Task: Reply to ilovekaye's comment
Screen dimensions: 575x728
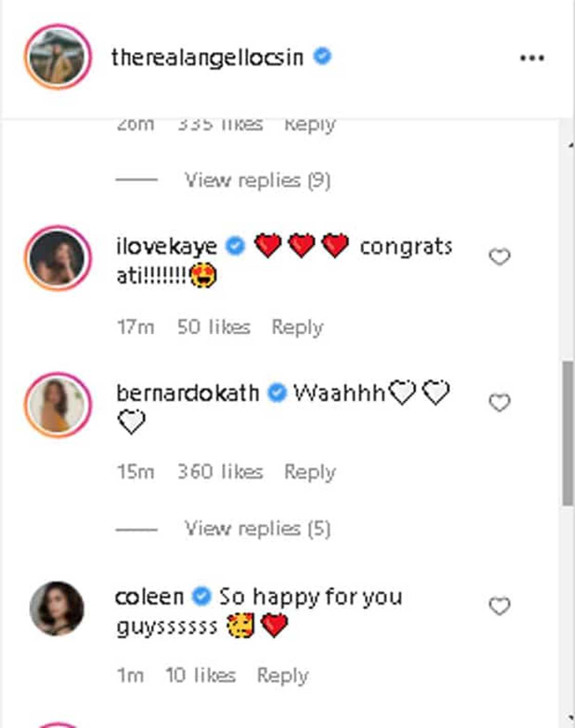Action: [297, 327]
